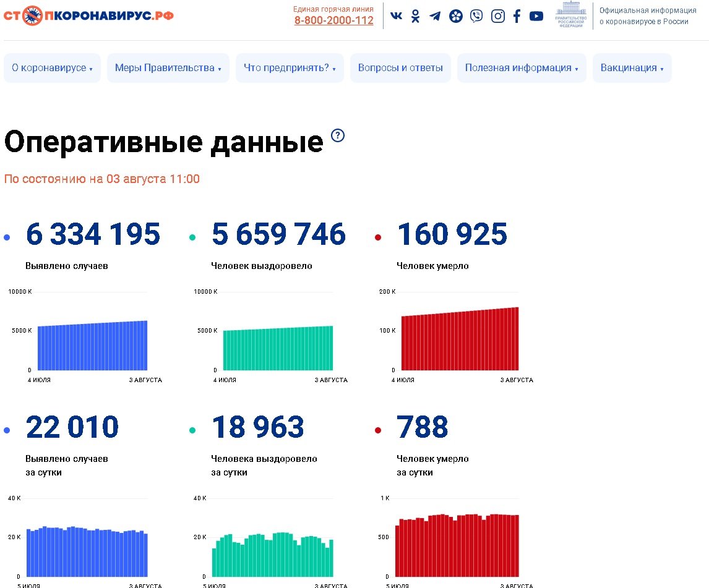Image resolution: width=709 pixels, height=588 pixels.
Task: Open the YouTube channel icon
Action: pyautogui.click(x=536, y=16)
